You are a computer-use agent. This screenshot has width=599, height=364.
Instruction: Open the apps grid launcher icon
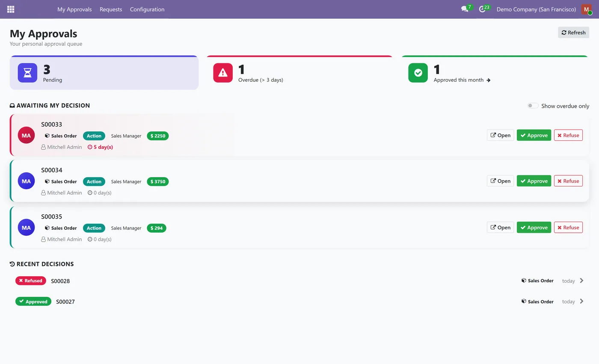(x=11, y=9)
